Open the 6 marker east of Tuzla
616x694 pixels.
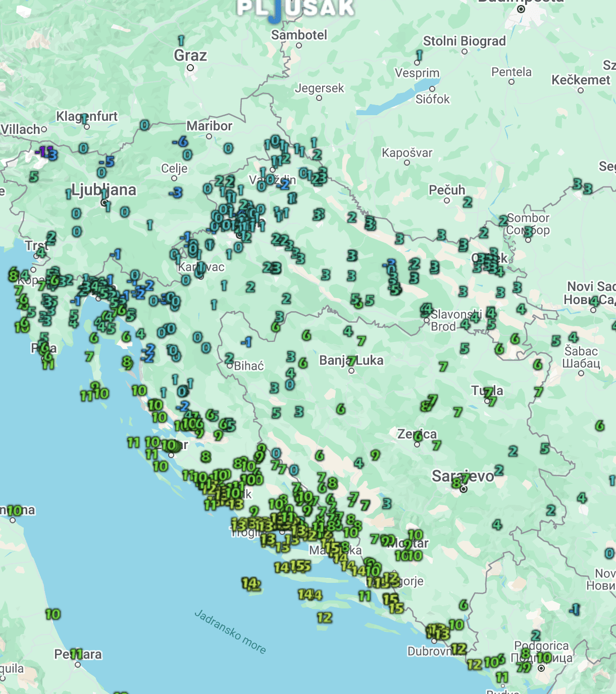point(599,426)
